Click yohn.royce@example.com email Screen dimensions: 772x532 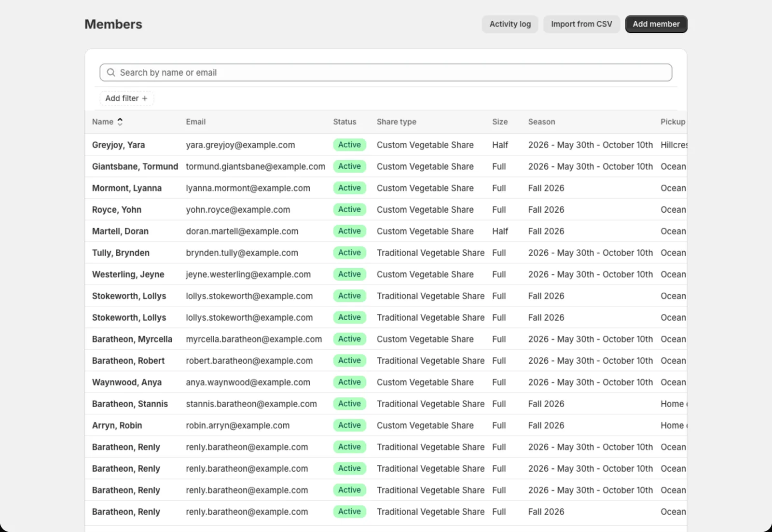238,210
